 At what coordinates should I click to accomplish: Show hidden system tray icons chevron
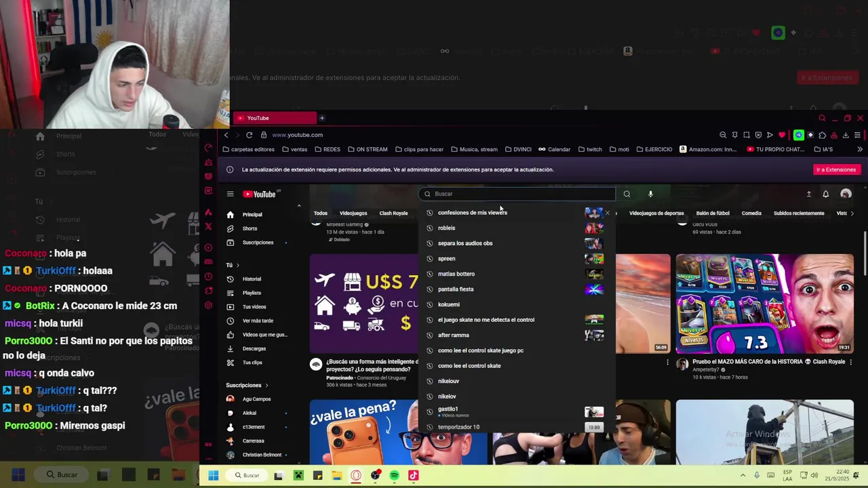click(x=743, y=476)
